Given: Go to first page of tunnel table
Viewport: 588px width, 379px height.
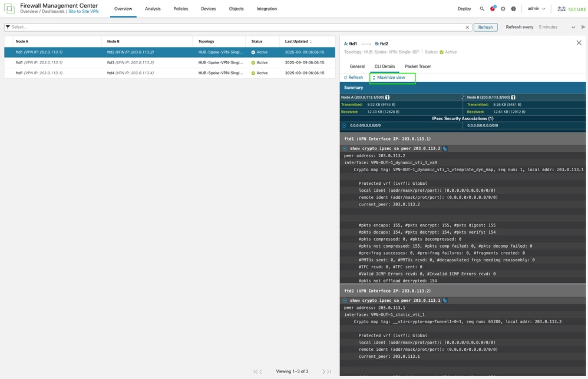Looking at the screenshot, I should [255, 371].
